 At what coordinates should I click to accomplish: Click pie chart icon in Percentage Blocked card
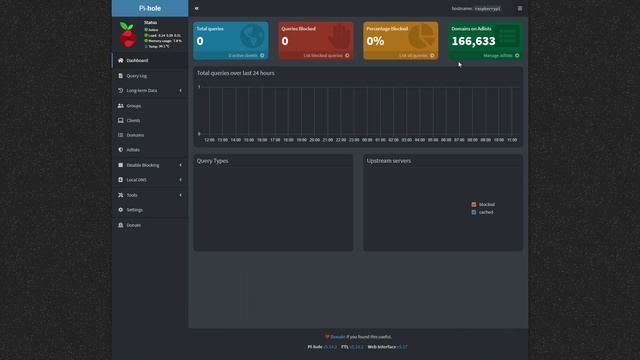[422, 36]
